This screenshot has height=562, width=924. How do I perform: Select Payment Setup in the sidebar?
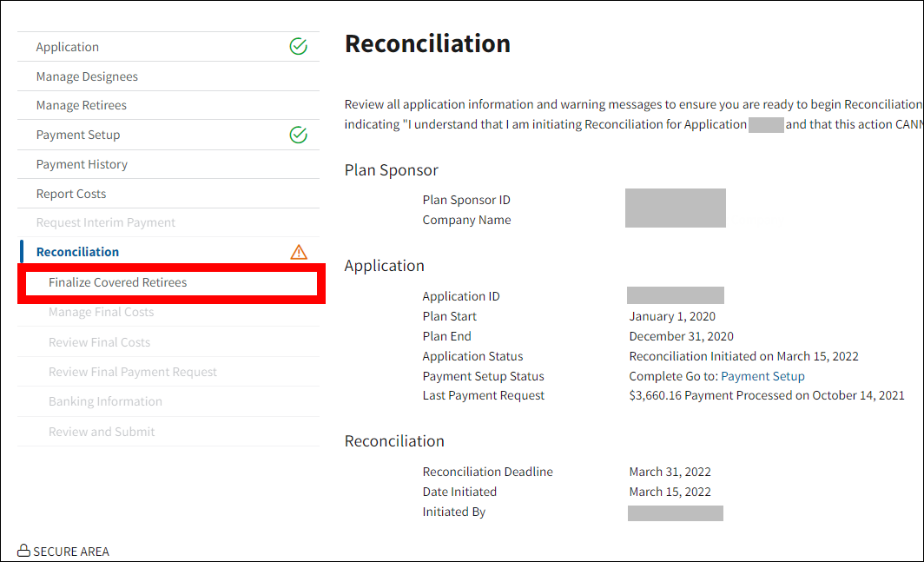(78, 135)
